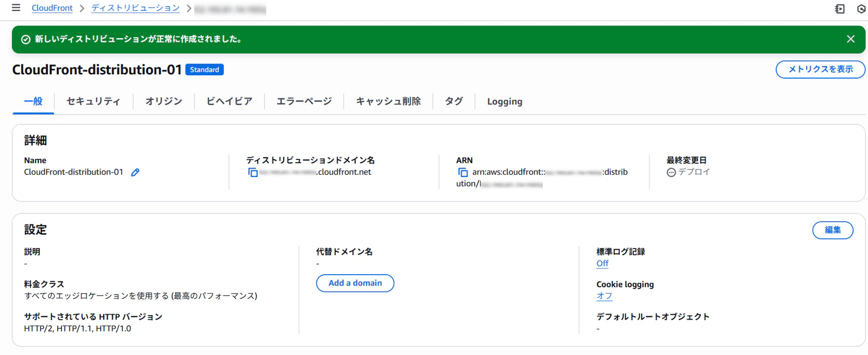Image resolution: width=868 pixels, height=355 pixels.
Task: Edit the distribution name pencil icon
Action: (x=135, y=172)
